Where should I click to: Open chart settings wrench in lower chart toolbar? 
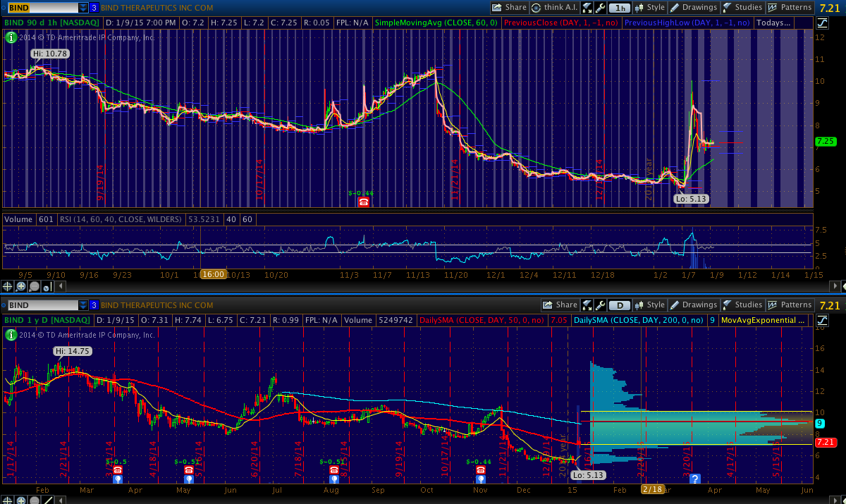(600, 305)
